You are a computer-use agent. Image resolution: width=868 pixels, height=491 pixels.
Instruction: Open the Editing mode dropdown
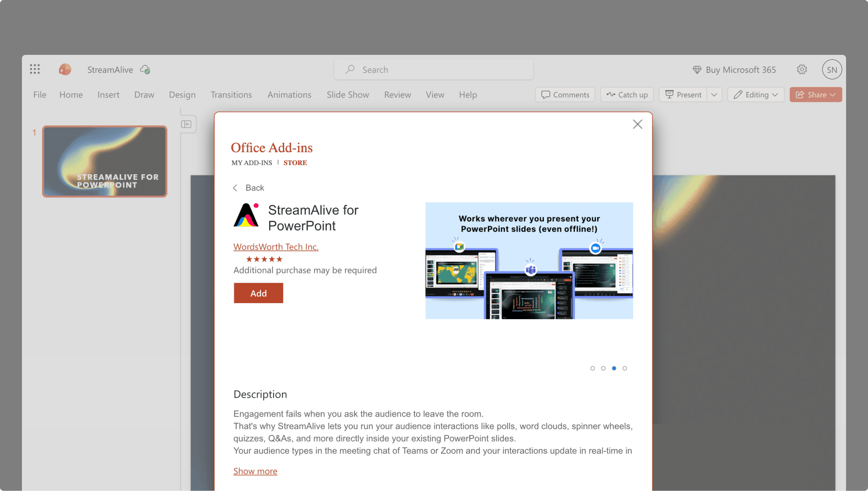coord(756,95)
